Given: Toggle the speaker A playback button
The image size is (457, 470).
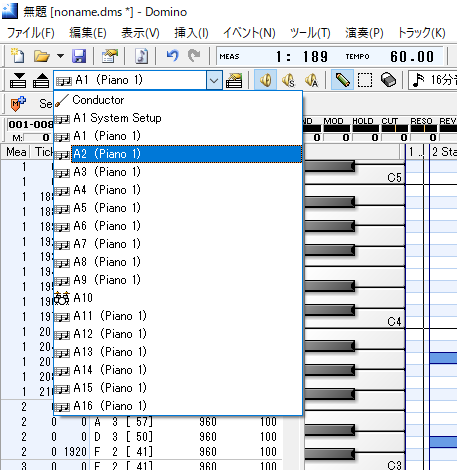Looking at the screenshot, I should pos(311,80).
